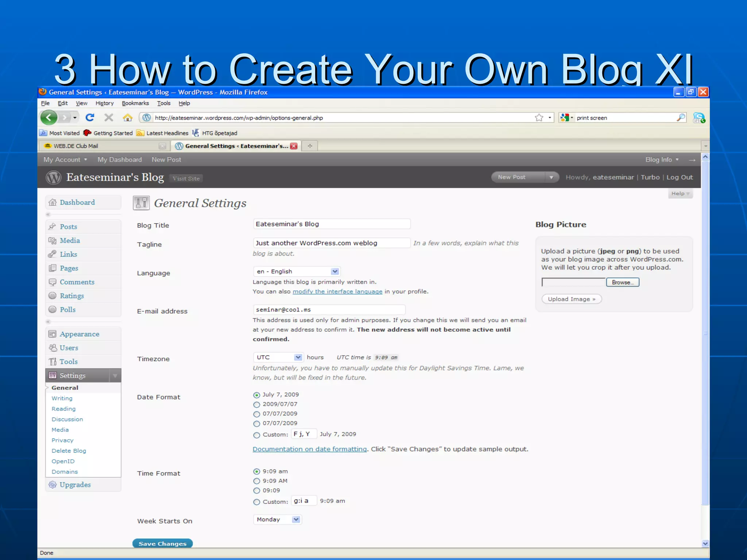The image size is (747, 560).
Task: Click the Polls icon in sidebar
Action: click(x=53, y=310)
